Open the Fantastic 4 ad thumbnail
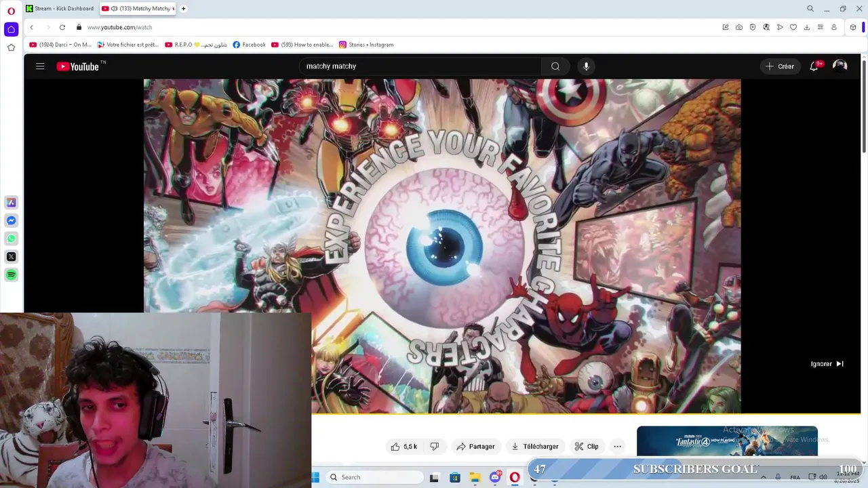This screenshot has height=488, width=868. tap(727, 441)
